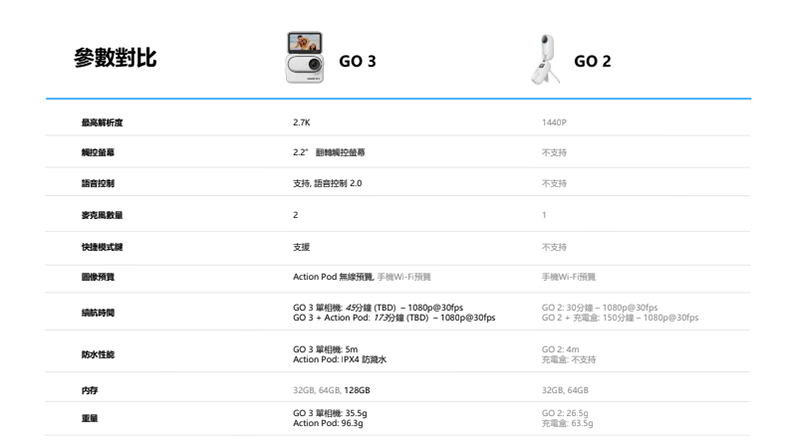The width and height of the screenshot is (794, 445).
Task: Select the 128GB storage option text
Action: 357,390
